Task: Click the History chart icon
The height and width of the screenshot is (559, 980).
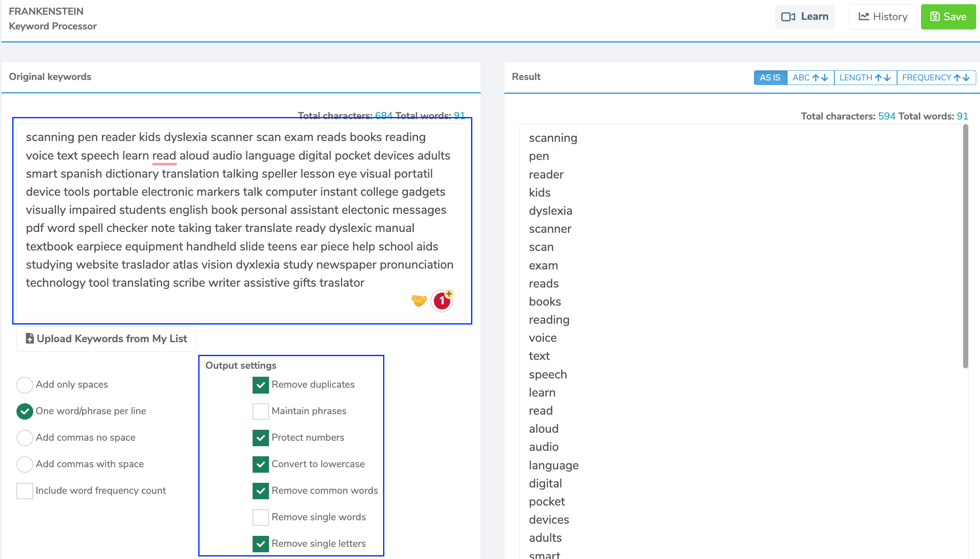Action: tap(864, 16)
